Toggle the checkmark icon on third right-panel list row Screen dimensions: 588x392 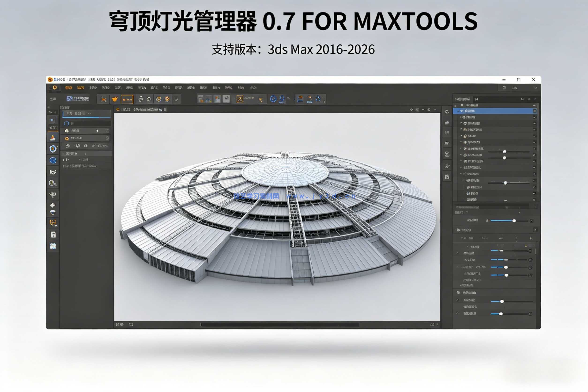[x=534, y=117]
